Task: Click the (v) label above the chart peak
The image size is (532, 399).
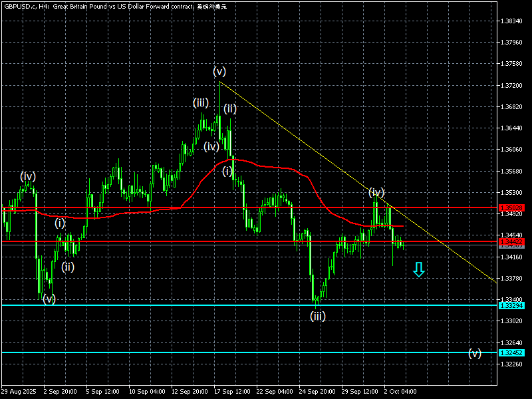Action: pyautogui.click(x=219, y=72)
